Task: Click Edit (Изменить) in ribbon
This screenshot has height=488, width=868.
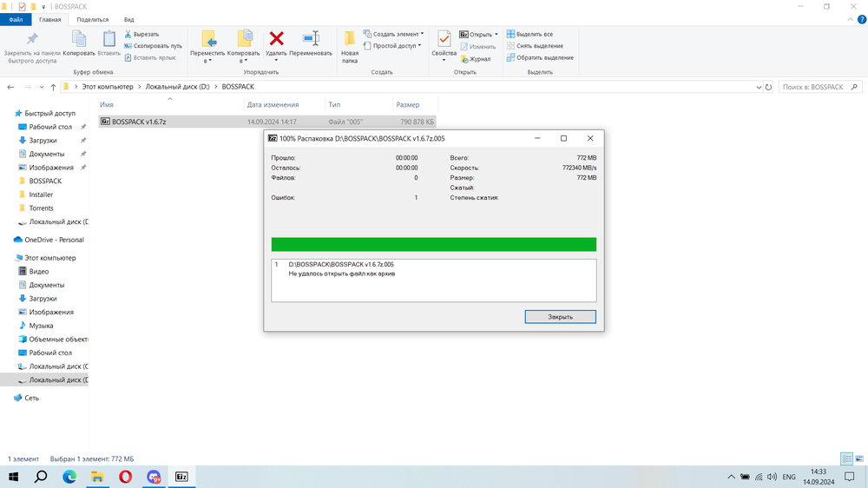Action: point(478,47)
